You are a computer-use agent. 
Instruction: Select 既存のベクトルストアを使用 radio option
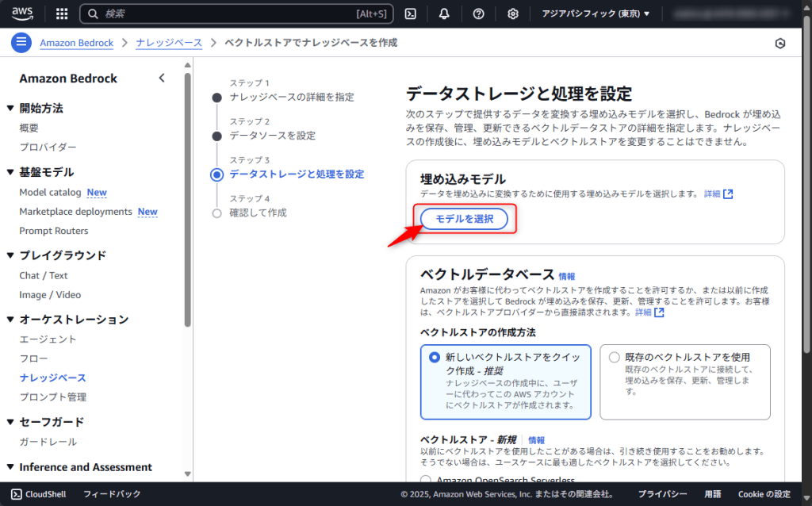615,358
